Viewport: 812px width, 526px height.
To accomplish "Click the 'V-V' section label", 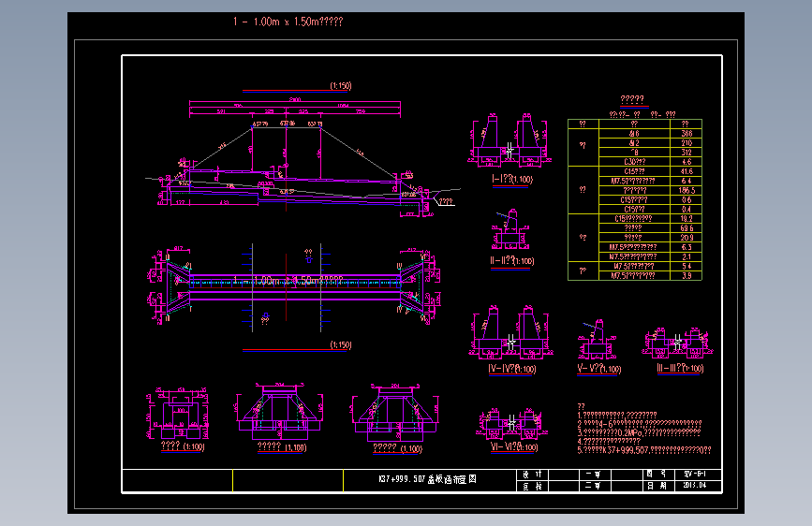I will pos(598,369).
